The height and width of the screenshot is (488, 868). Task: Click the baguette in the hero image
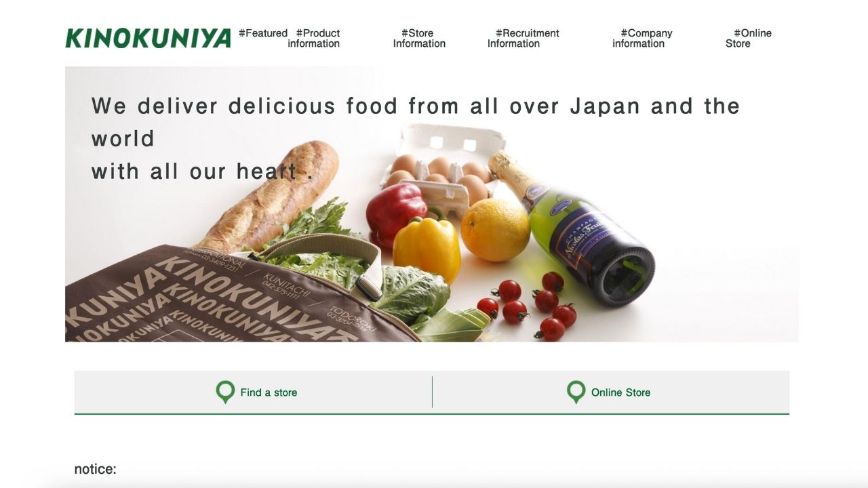tap(269, 197)
